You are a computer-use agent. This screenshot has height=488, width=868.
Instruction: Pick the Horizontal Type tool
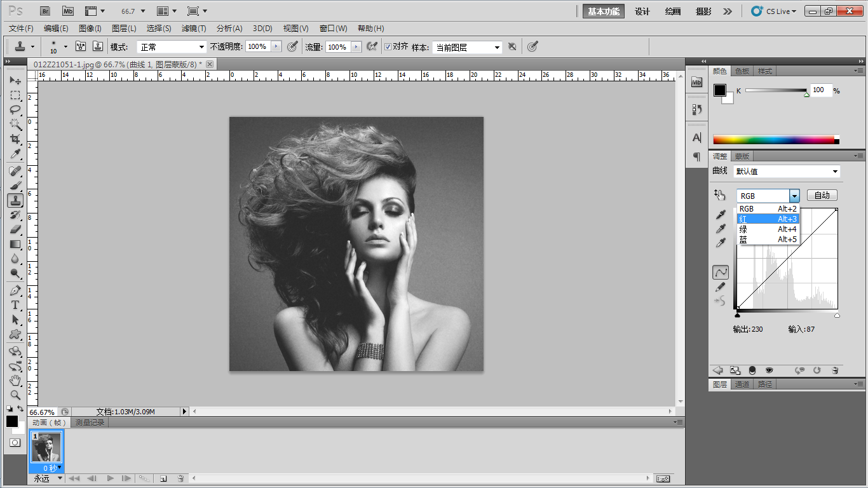click(15, 305)
